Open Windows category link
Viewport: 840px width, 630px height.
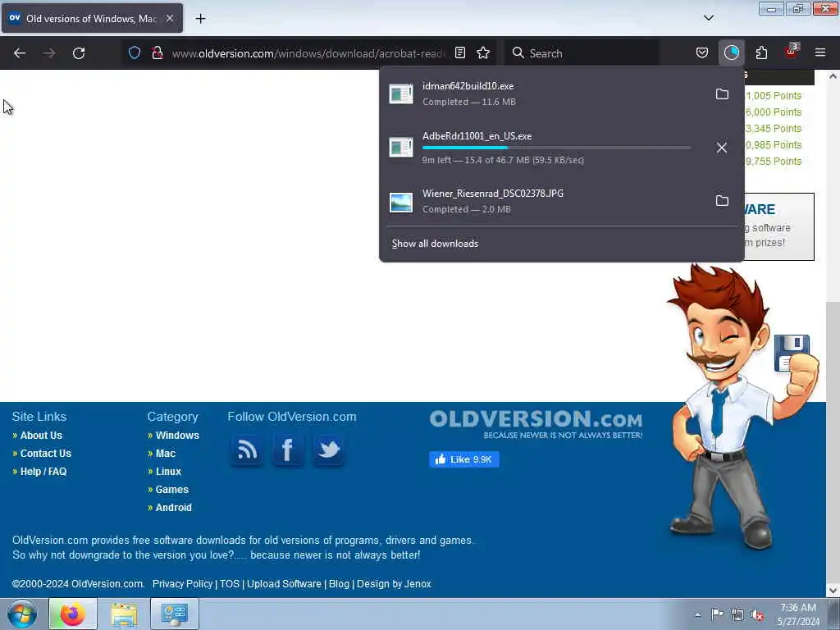[x=177, y=436]
